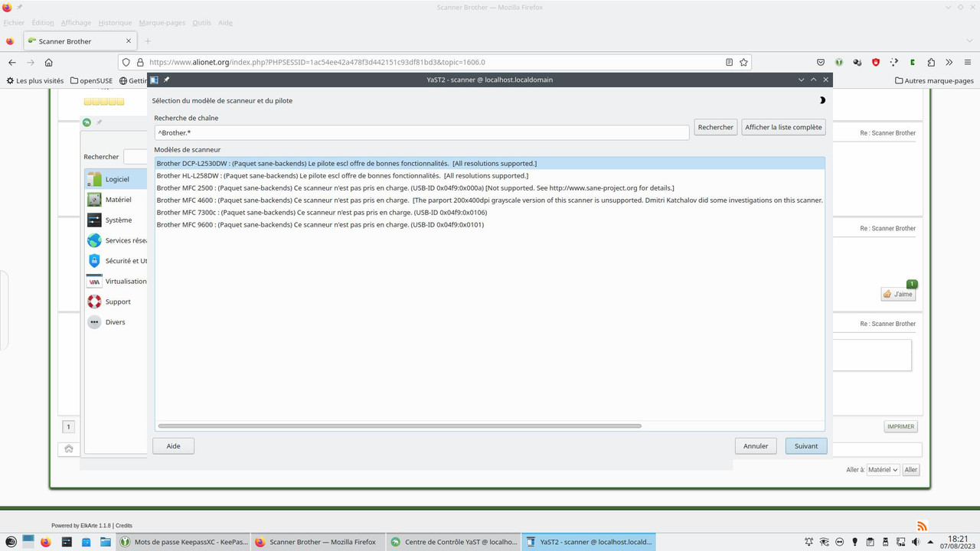Click the tracking protection shield in URL bar

coord(126,62)
